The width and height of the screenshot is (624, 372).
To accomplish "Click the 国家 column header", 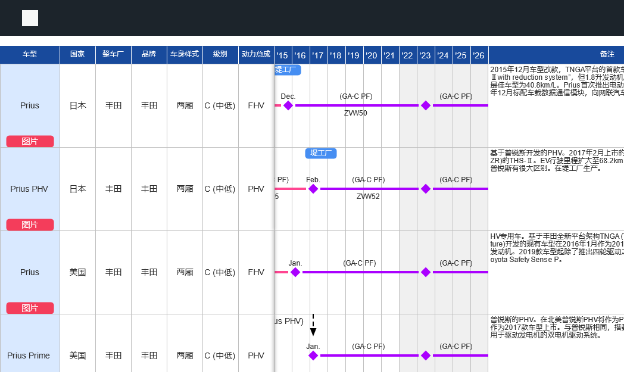I will click(x=78, y=55).
